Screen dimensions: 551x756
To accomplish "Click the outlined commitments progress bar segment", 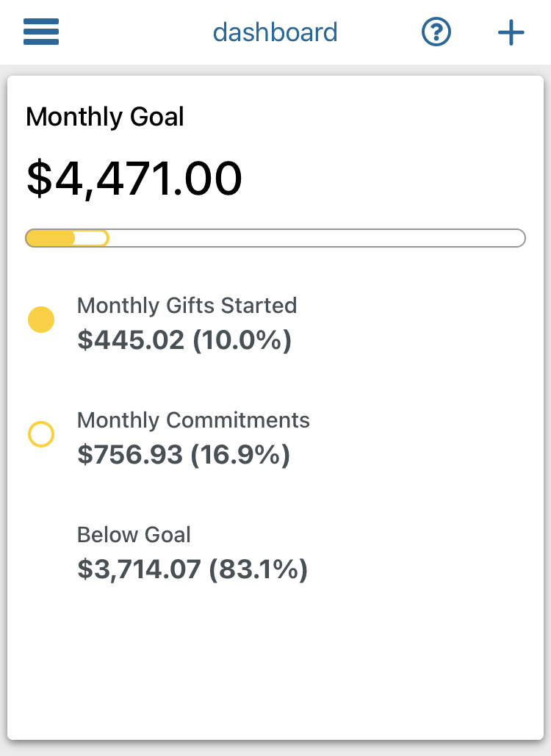I will (x=93, y=238).
